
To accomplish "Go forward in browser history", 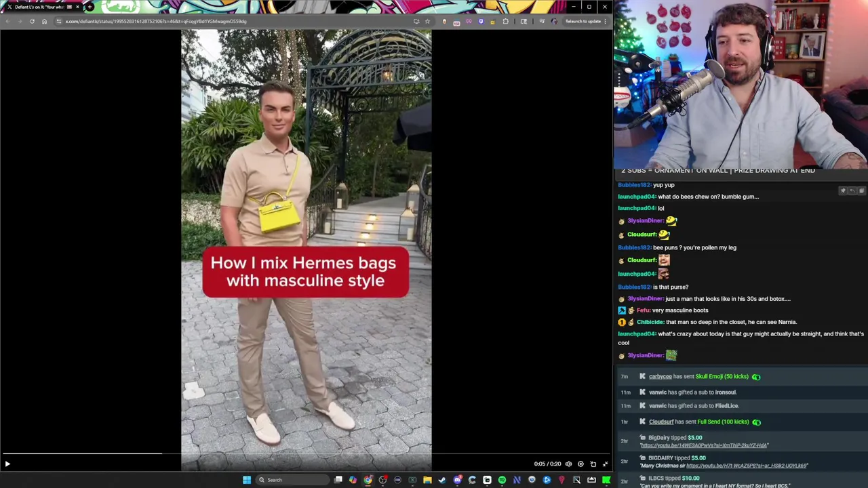I will 20,21.
